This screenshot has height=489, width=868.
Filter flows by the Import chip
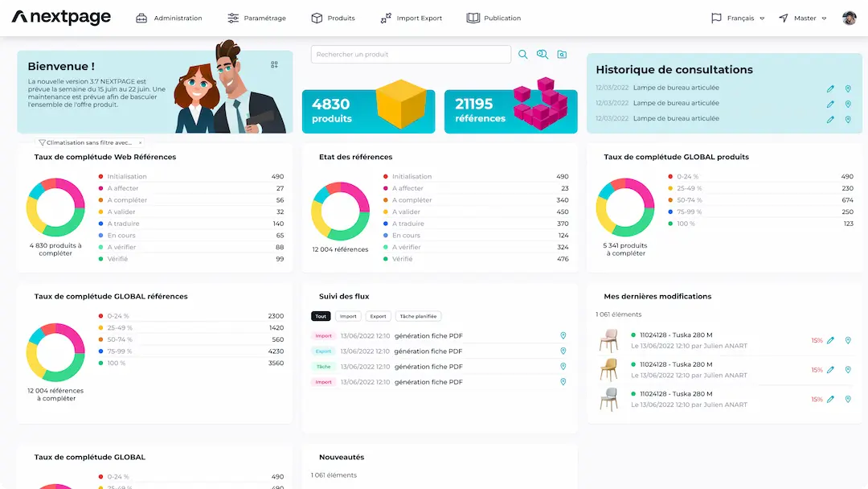[348, 317]
